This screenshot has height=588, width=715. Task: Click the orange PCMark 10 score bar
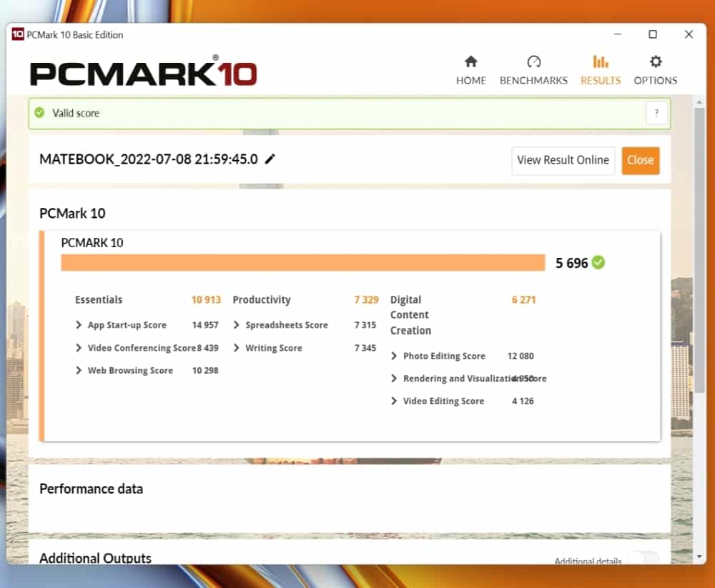[302, 263]
